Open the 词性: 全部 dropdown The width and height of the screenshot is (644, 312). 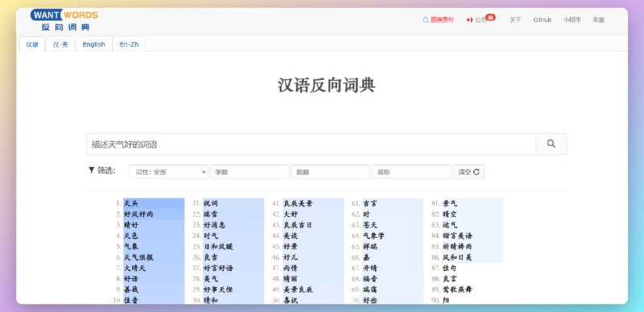[168, 172]
